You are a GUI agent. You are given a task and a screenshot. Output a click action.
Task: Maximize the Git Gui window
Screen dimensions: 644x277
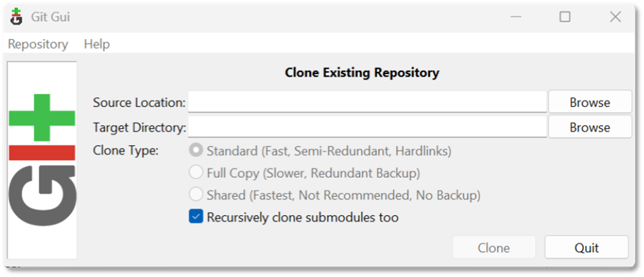click(x=565, y=17)
